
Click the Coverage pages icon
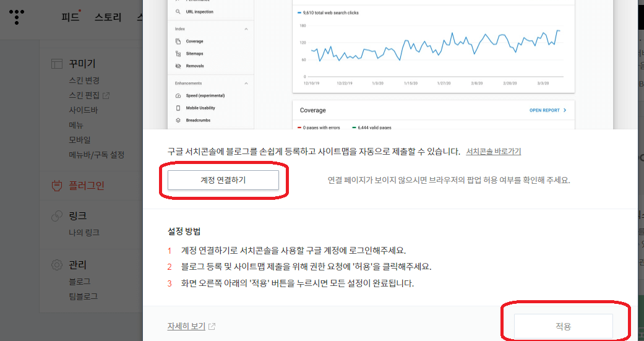pyautogui.click(x=178, y=41)
